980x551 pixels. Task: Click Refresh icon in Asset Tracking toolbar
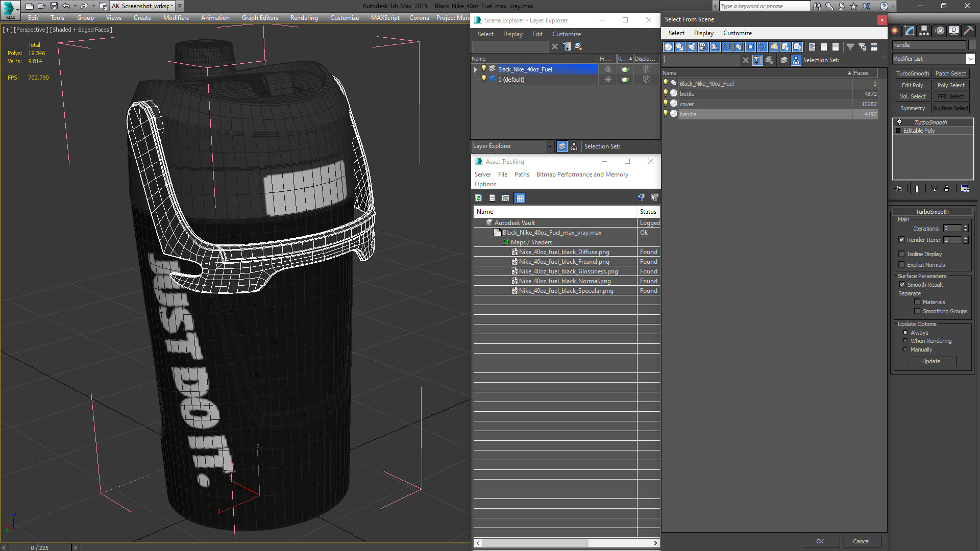[x=478, y=198]
